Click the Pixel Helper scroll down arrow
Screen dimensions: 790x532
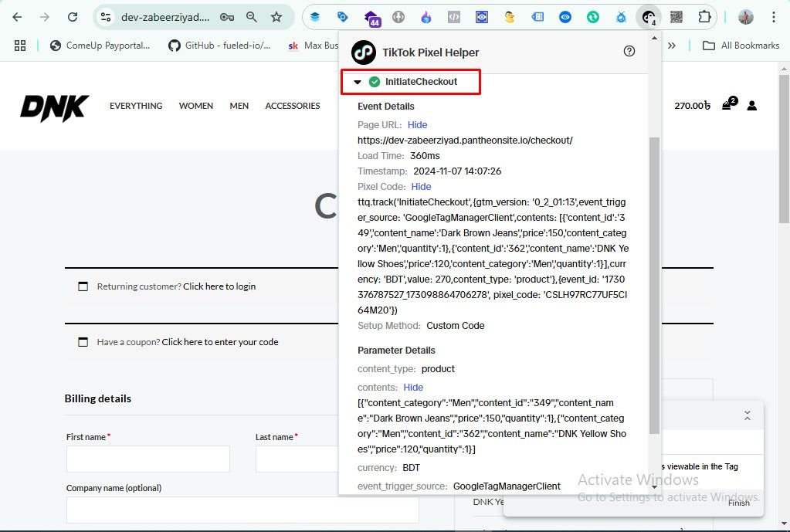click(x=654, y=487)
